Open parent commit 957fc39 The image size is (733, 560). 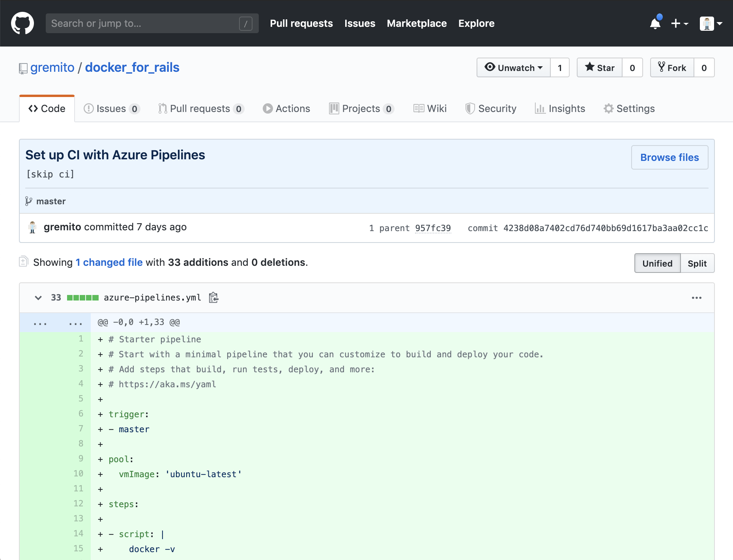pos(433,228)
